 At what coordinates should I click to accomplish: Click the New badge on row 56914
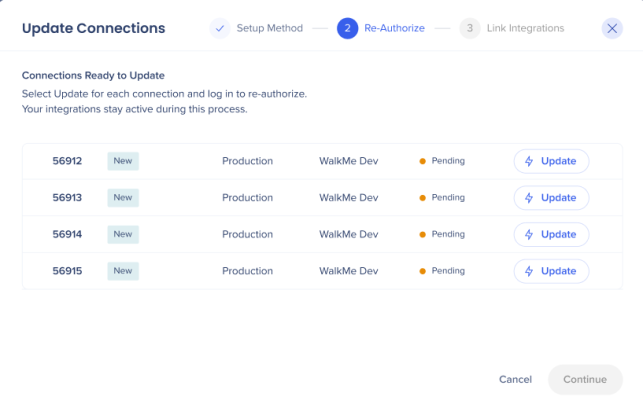click(x=123, y=235)
